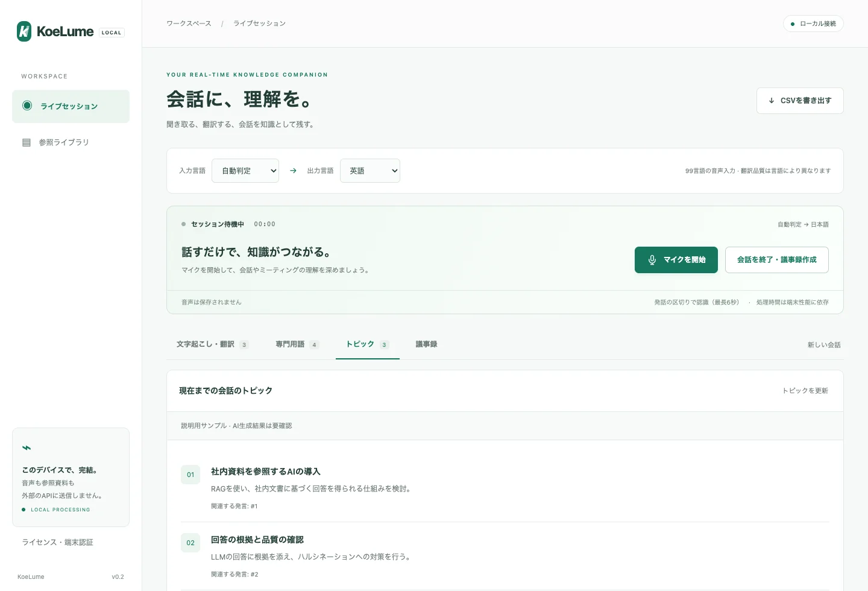Click the 01 topic number badge
The width and height of the screenshot is (868, 591).
[190, 475]
